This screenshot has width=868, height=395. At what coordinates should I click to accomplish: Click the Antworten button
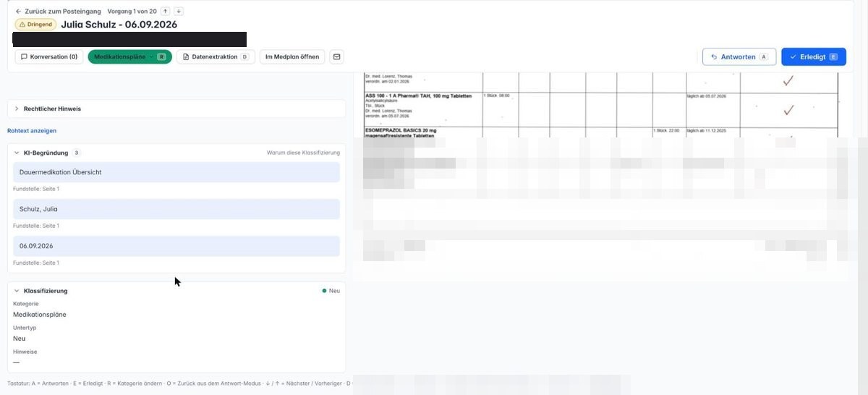pyautogui.click(x=739, y=56)
